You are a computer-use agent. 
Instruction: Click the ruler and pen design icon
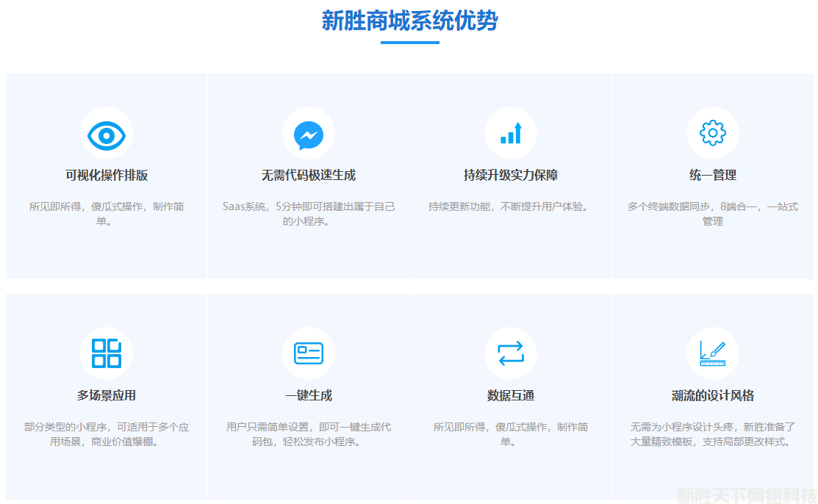click(x=712, y=353)
